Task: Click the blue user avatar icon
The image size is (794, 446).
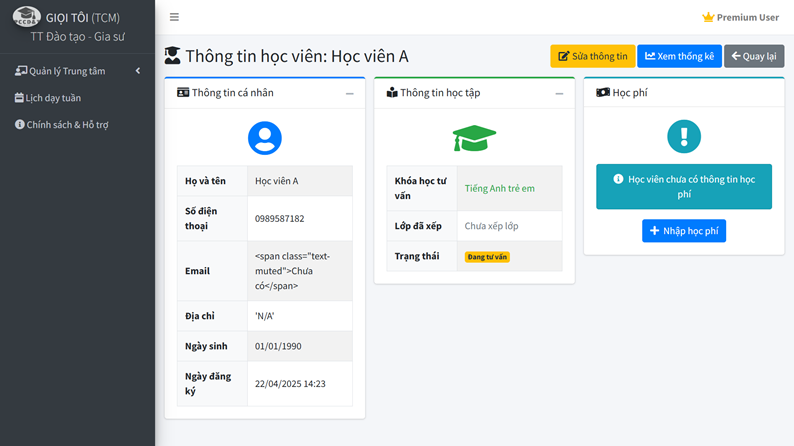Action: 265,138
